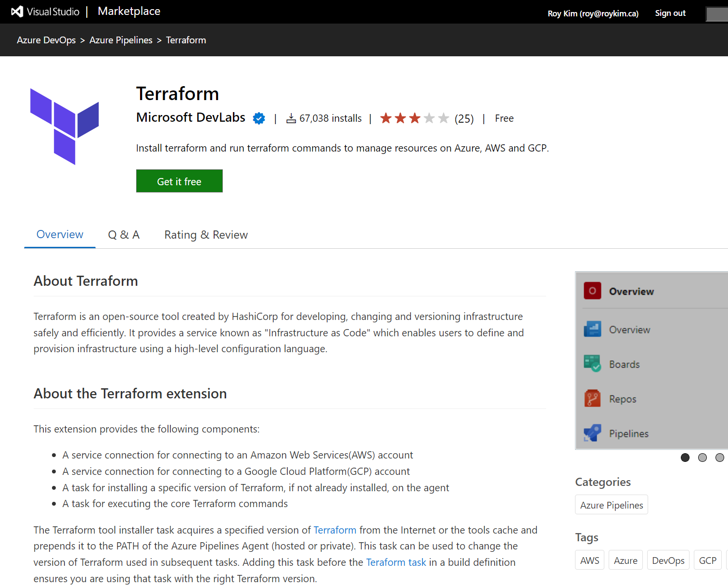Screen dimensions: 728x586
Task: Select the Azure Pipelines category tag
Action: click(x=611, y=505)
